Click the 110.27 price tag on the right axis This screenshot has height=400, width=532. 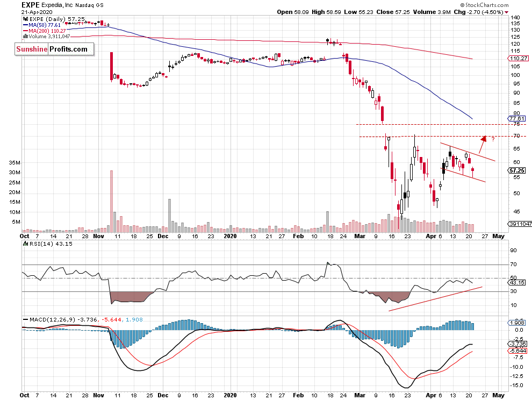tap(519, 59)
